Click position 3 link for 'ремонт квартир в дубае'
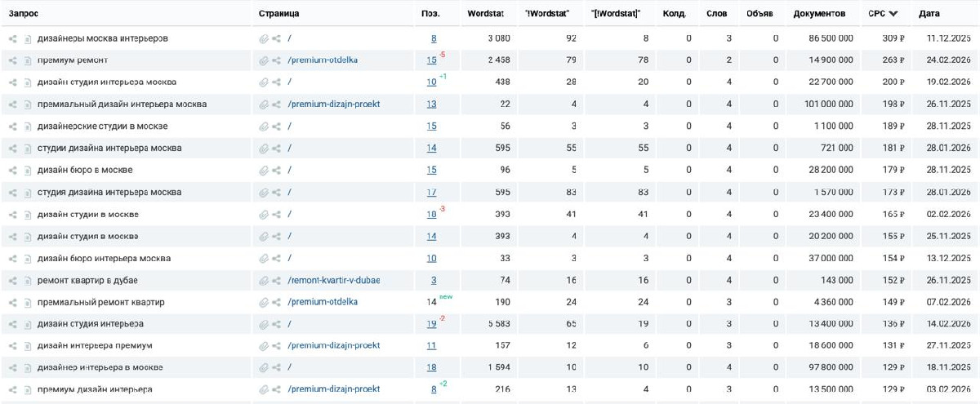 tap(433, 281)
